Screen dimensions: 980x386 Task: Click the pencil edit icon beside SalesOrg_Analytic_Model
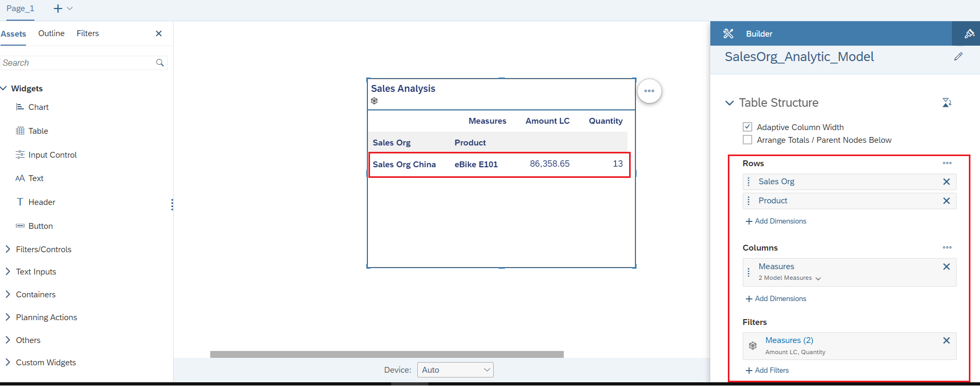click(958, 57)
